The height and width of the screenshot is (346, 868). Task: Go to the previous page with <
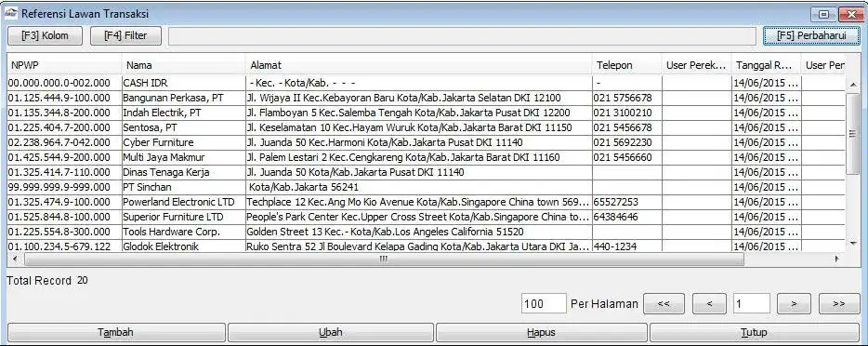(709, 303)
